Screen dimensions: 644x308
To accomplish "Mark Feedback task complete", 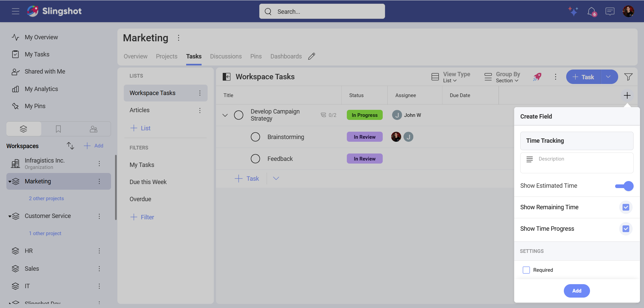I will [x=255, y=159].
